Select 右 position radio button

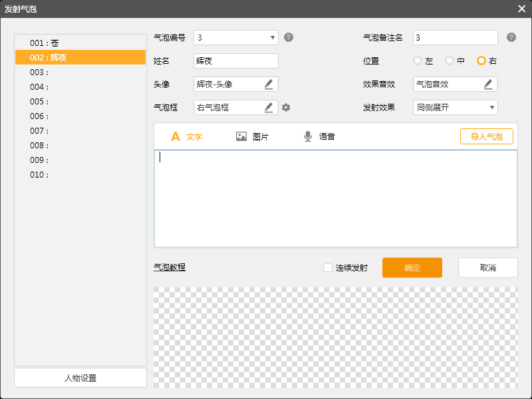pyautogui.click(x=481, y=61)
